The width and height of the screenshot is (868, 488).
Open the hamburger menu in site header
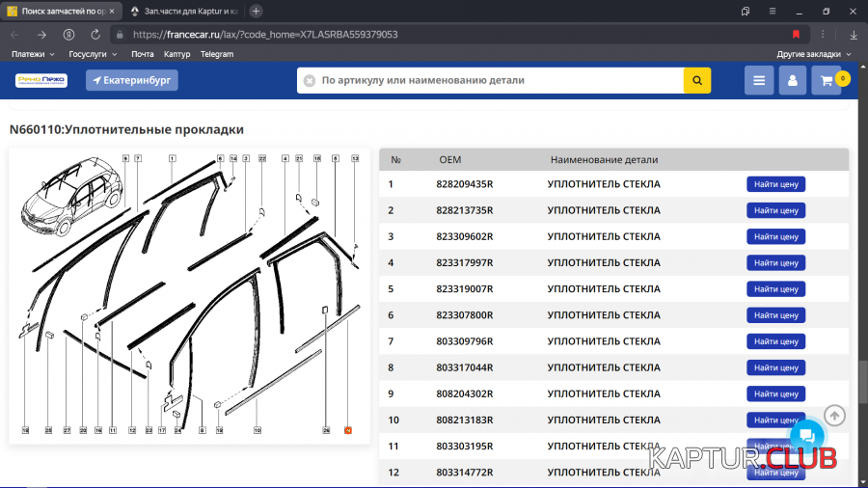coord(759,81)
